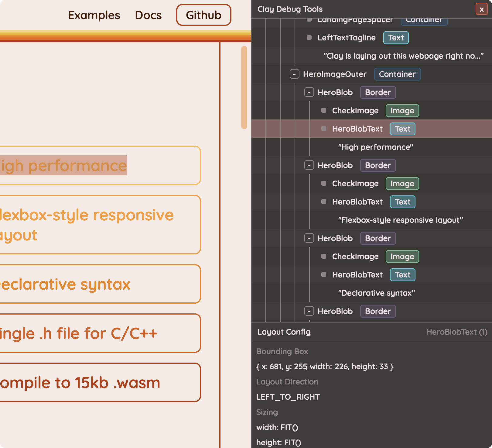The width and height of the screenshot is (492, 448).
Task: Click the Text badge on highlighted HeroBlobText row
Action: pyautogui.click(x=402, y=129)
